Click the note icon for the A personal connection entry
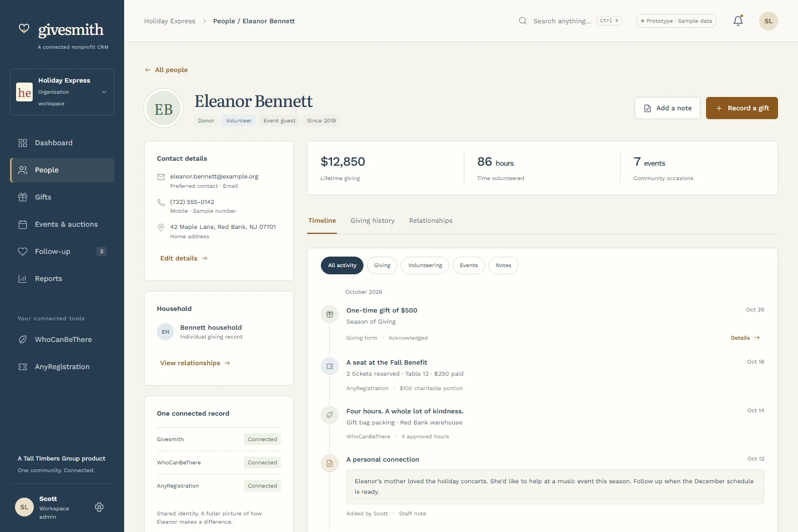 [330, 463]
